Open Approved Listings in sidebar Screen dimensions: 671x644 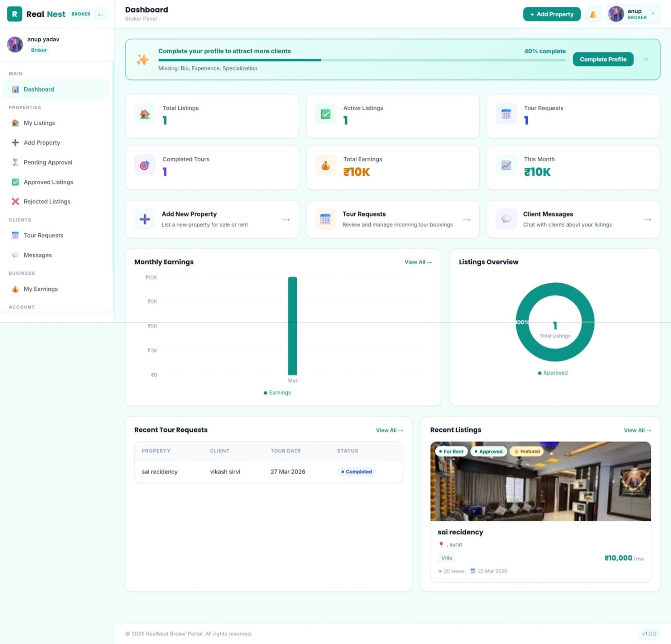point(56,182)
